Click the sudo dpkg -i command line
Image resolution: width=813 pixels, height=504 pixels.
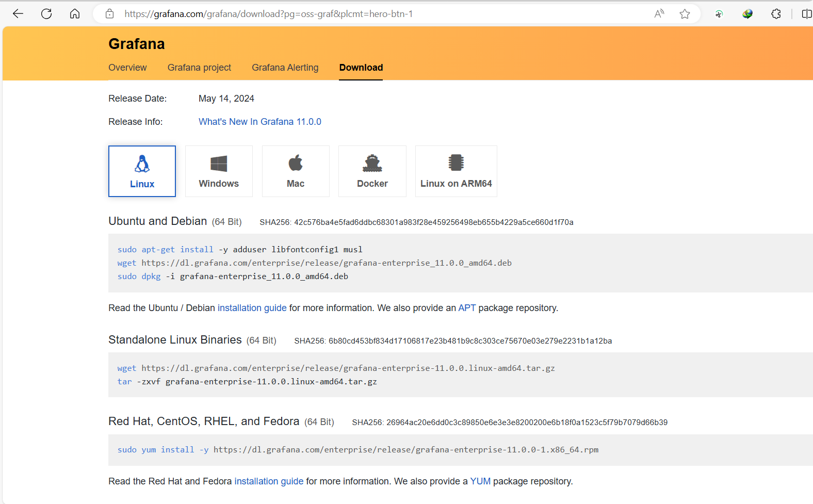(x=233, y=277)
